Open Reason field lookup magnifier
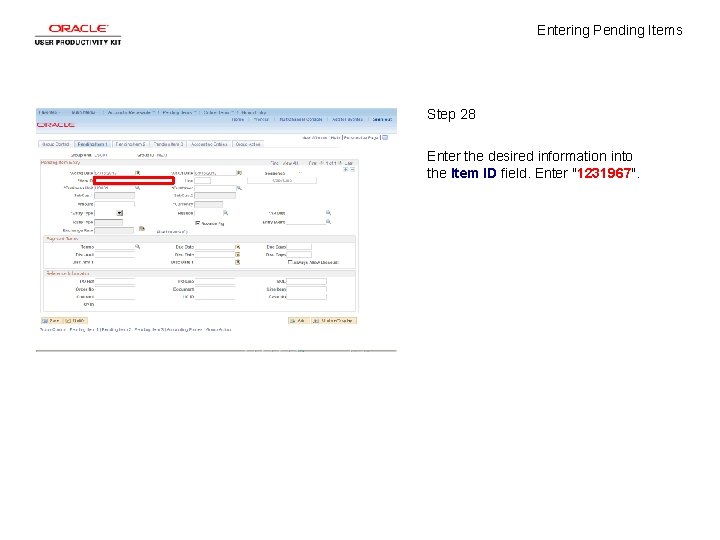The width and height of the screenshot is (720, 540). point(225,213)
